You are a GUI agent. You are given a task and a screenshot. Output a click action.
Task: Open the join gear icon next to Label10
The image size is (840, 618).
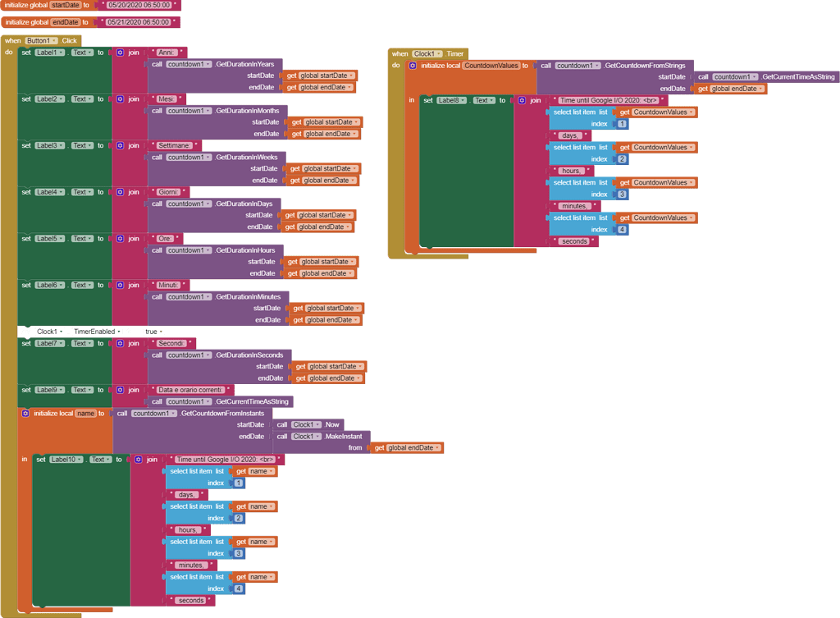coord(138,460)
